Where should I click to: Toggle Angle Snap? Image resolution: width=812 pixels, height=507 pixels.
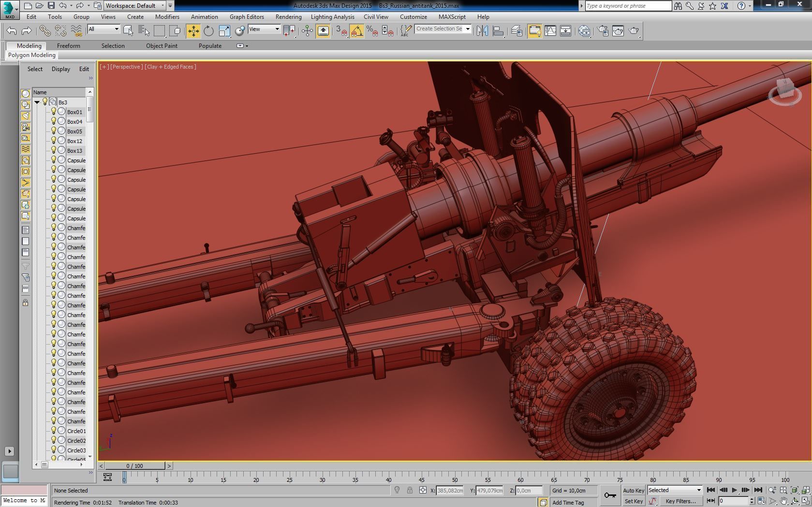pyautogui.click(x=357, y=31)
